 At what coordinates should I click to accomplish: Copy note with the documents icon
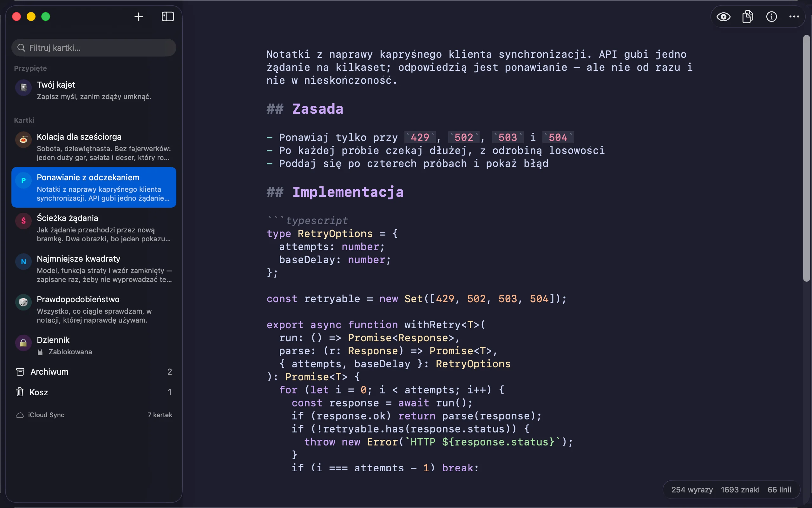748,17
